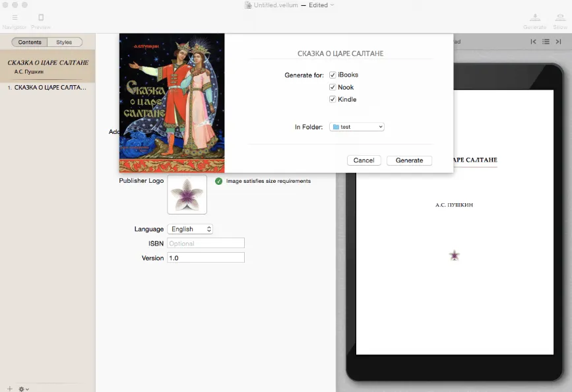Uncheck the Nook checkbox
572x392 pixels.
coord(333,87)
